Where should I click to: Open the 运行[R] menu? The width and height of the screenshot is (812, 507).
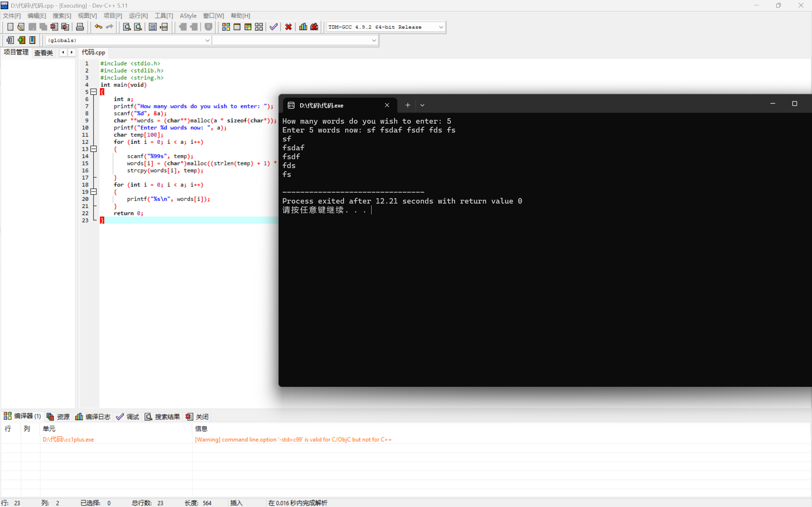138,16
